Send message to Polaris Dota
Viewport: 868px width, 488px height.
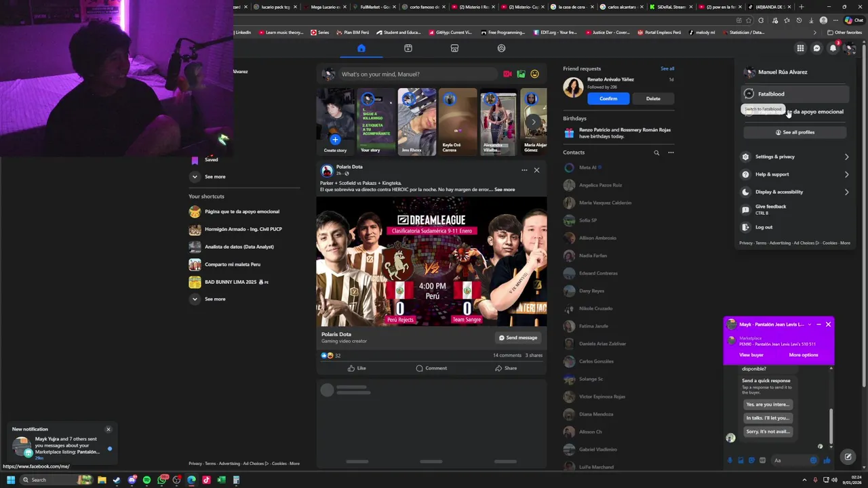click(518, 338)
